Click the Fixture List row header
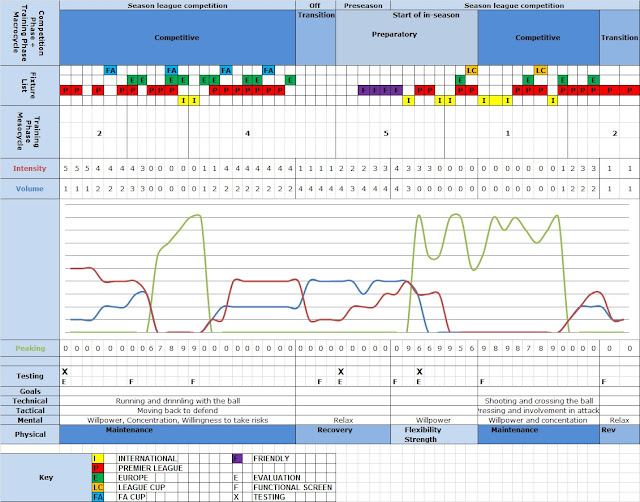This screenshot has width=640, height=502. 29,85
